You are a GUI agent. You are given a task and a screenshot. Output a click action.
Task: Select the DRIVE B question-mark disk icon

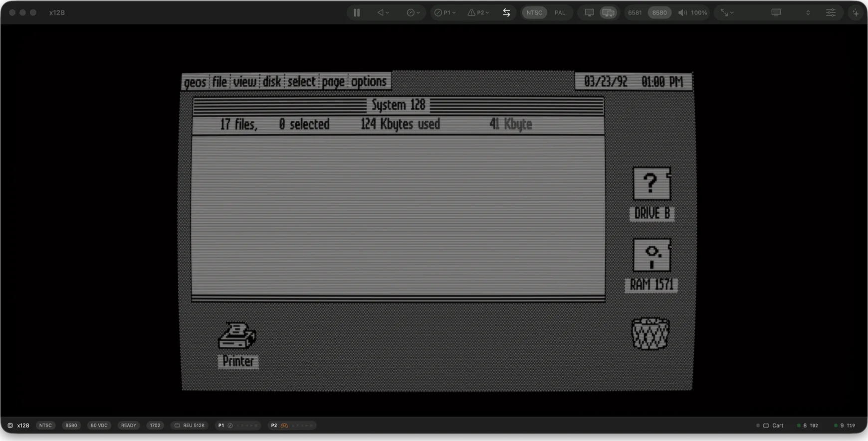pos(652,184)
